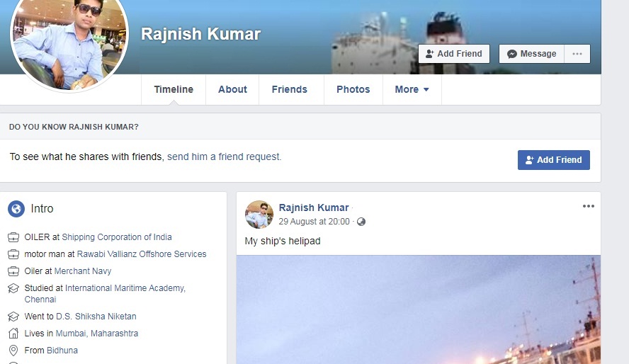This screenshot has height=364, width=629.
Task: Click the Intro globe icon
Action: 16,209
